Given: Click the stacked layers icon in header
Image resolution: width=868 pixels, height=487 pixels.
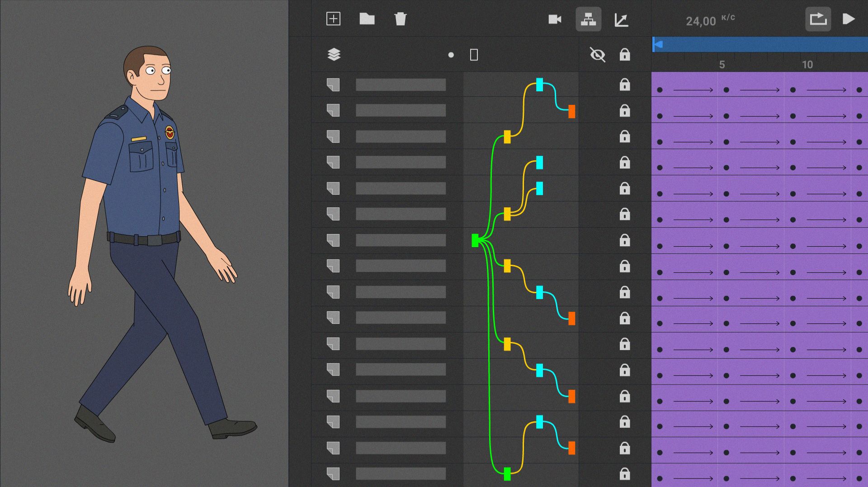Looking at the screenshot, I should pyautogui.click(x=334, y=55).
